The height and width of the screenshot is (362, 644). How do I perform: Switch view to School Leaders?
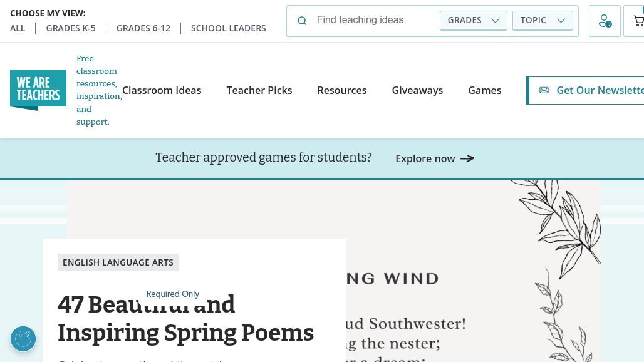pyautogui.click(x=229, y=28)
